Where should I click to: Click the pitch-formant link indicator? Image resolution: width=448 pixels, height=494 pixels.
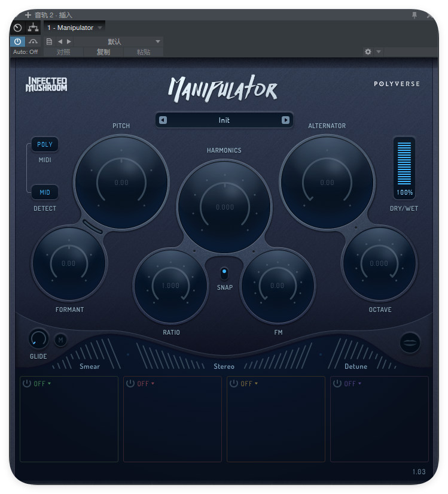93,227
